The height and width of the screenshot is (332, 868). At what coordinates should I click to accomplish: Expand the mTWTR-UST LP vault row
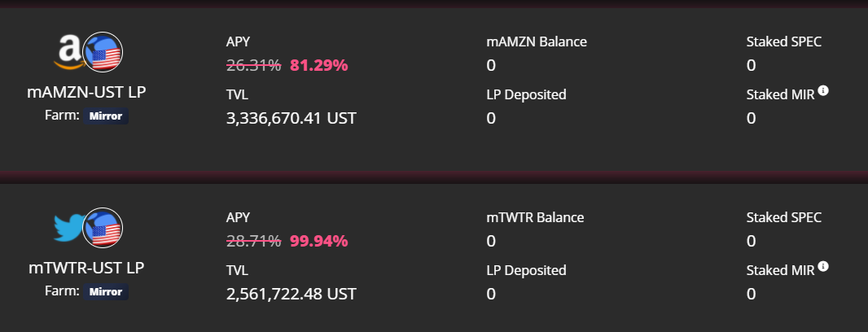pos(434,258)
